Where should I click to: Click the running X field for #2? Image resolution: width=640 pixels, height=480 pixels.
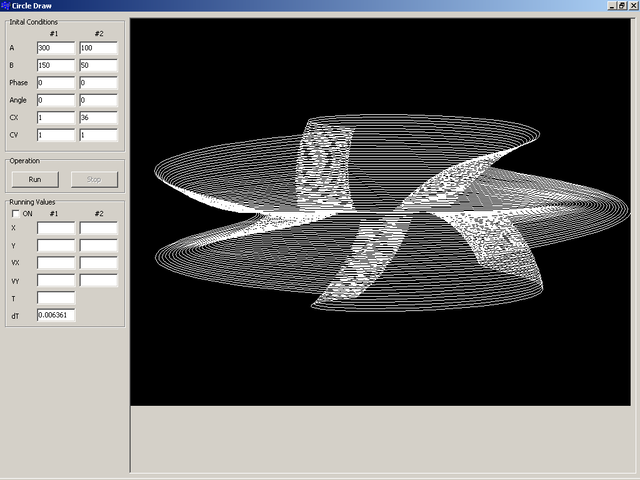(x=98, y=228)
